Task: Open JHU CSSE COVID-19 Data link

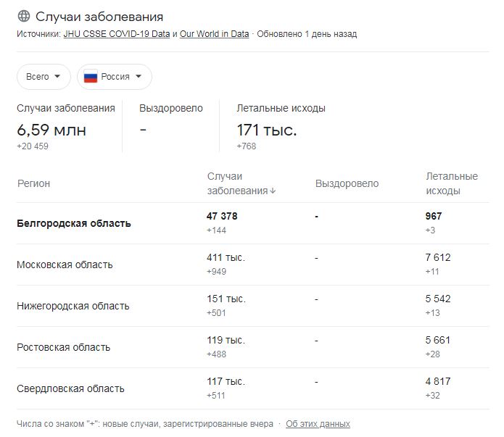Action: click(117, 34)
